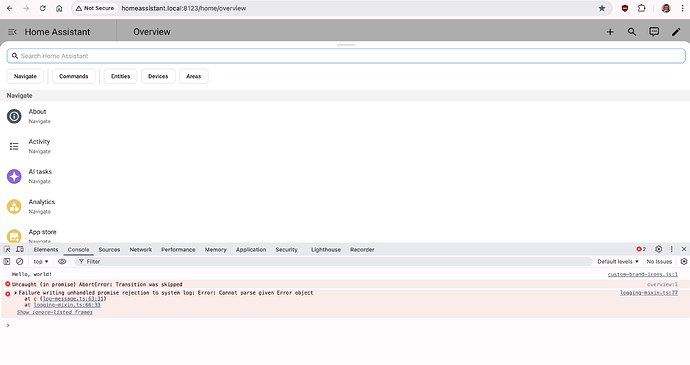Open the About info icon
Viewport: 690px width, 365px height.
(x=14, y=116)
